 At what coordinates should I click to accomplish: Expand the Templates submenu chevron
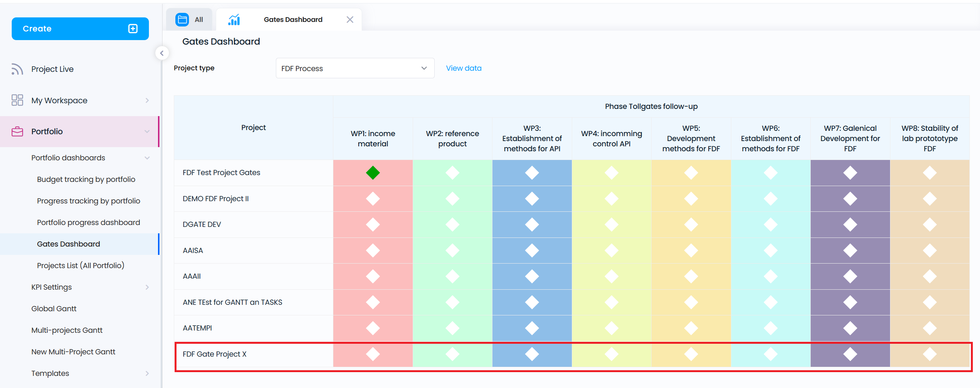[147, 373]
